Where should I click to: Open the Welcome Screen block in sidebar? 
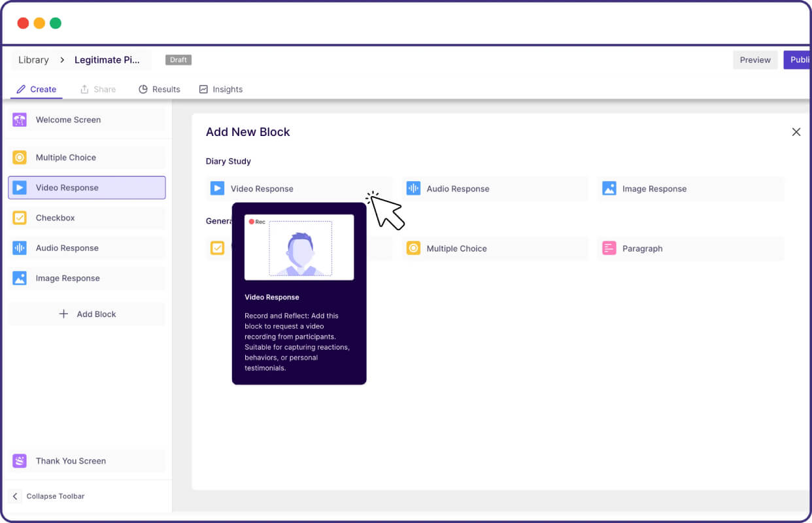click(x=87, y=120)
